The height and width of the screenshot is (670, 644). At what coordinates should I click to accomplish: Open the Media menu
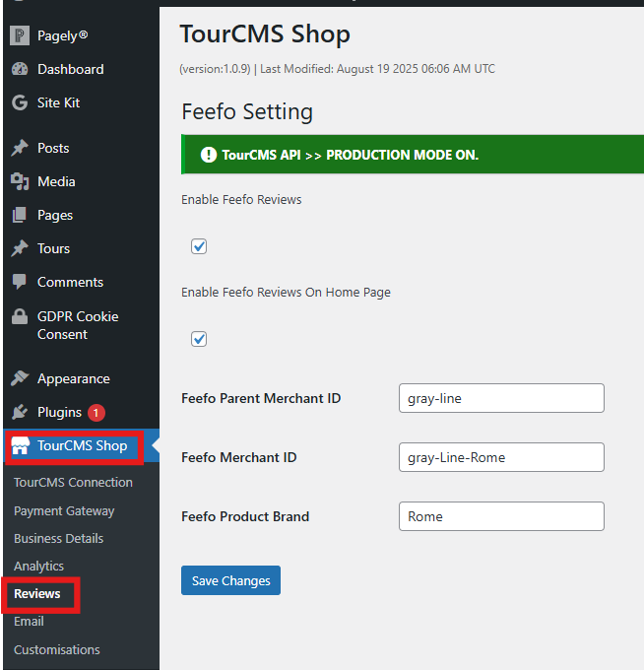[56, 181]
